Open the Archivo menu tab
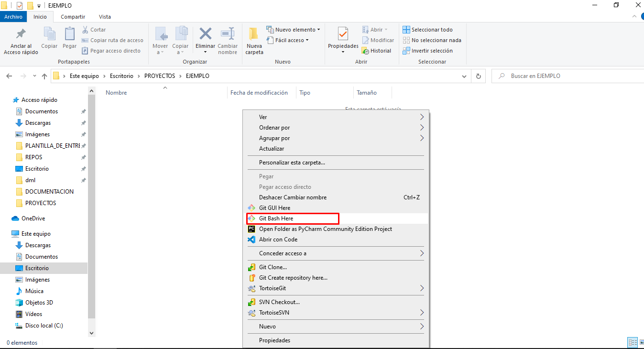The width and height of the screenshot is (644, 349). pos(13,17)
